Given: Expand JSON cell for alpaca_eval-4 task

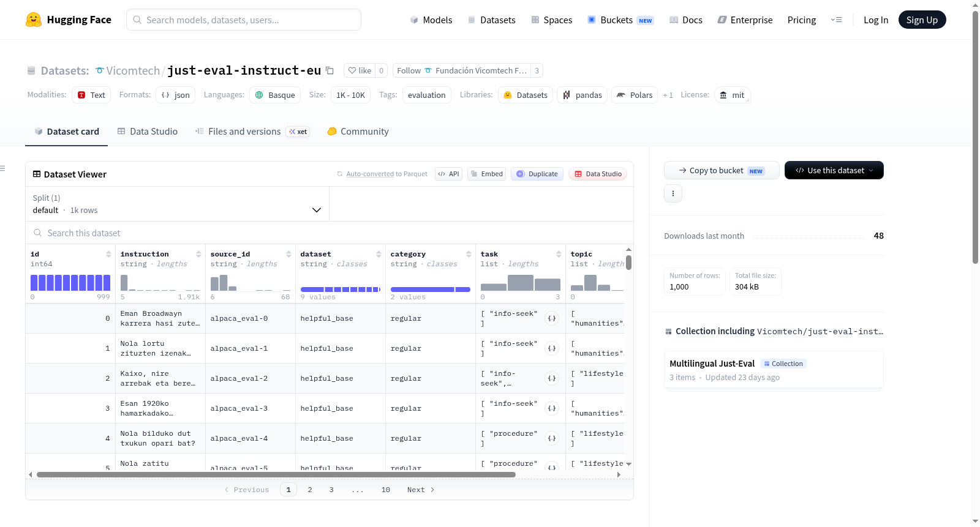Looking at the screenshot, I should click(x=552, y=438).
